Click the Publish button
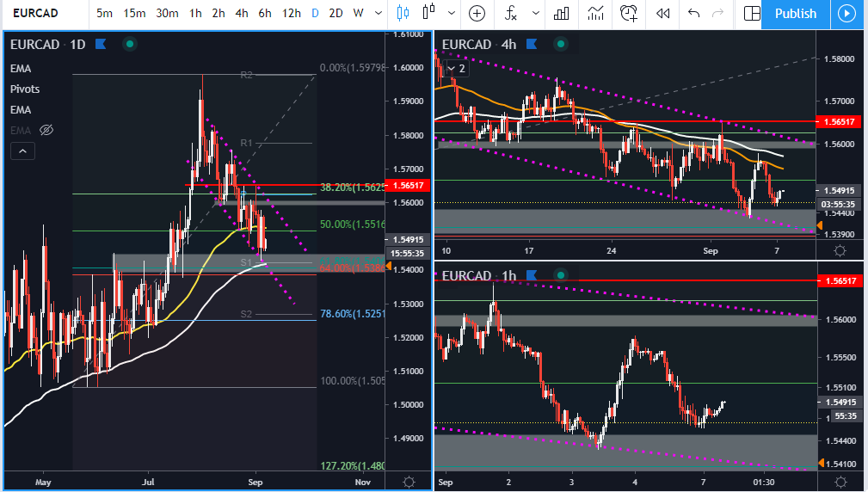 (796, 14)
